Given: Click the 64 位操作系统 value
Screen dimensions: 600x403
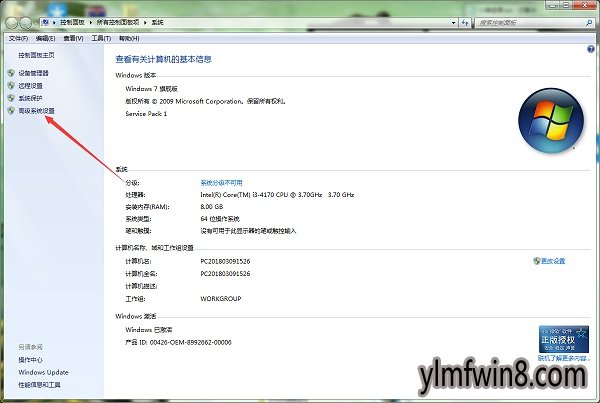Looking at the screenshot, I should 220,219.
